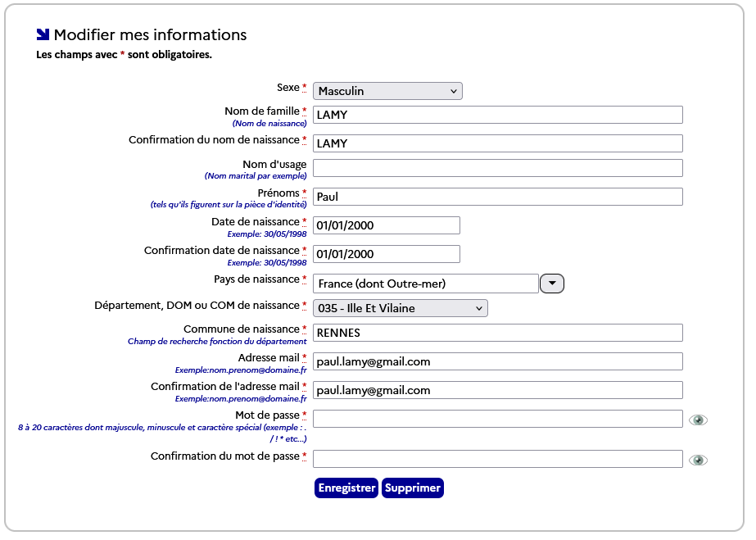The height and width of the screenshot is (540, 756).
Task: Select the Prénoms field containing Paul
Action: pos(496,197)
